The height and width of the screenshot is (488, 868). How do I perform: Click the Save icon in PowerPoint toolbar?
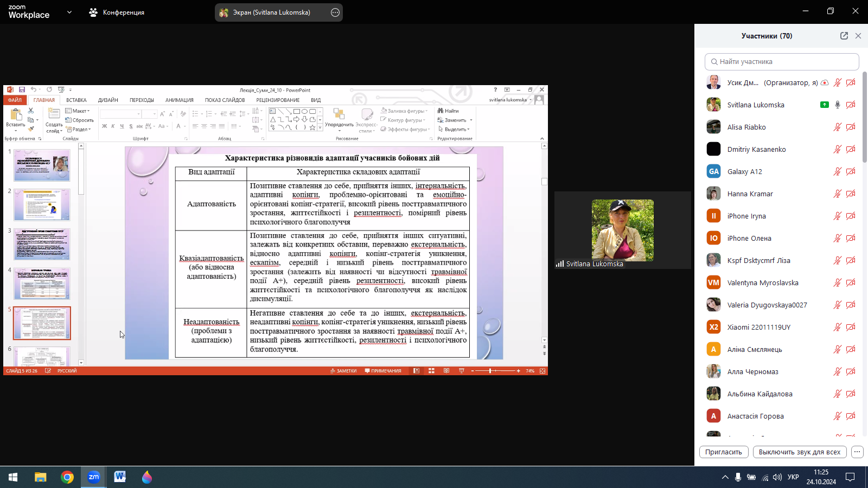click(x=22, y=89)
